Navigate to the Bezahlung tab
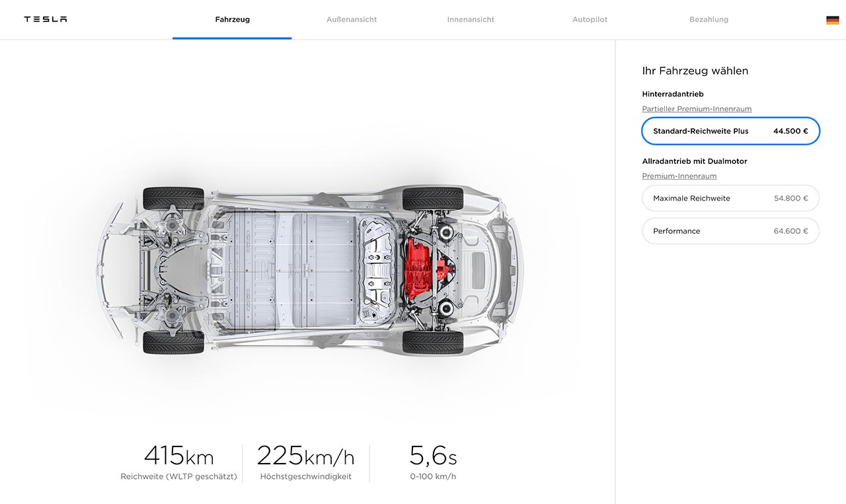 (709, 20)
